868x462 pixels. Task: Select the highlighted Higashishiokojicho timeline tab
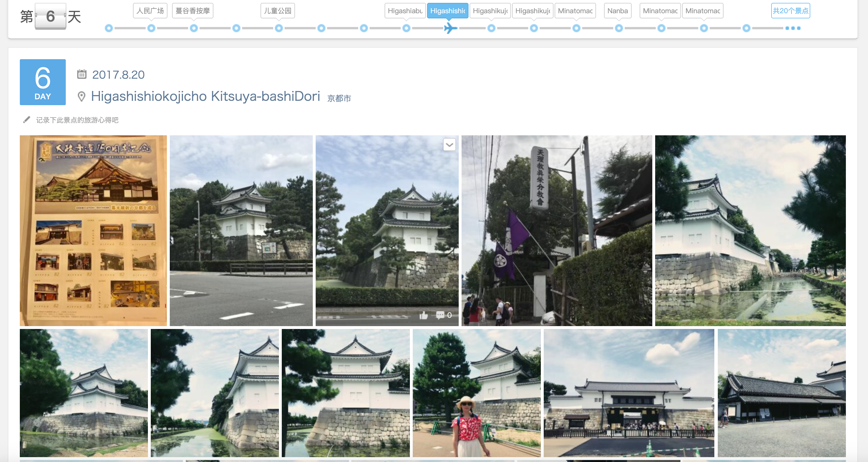coord(447,11)
